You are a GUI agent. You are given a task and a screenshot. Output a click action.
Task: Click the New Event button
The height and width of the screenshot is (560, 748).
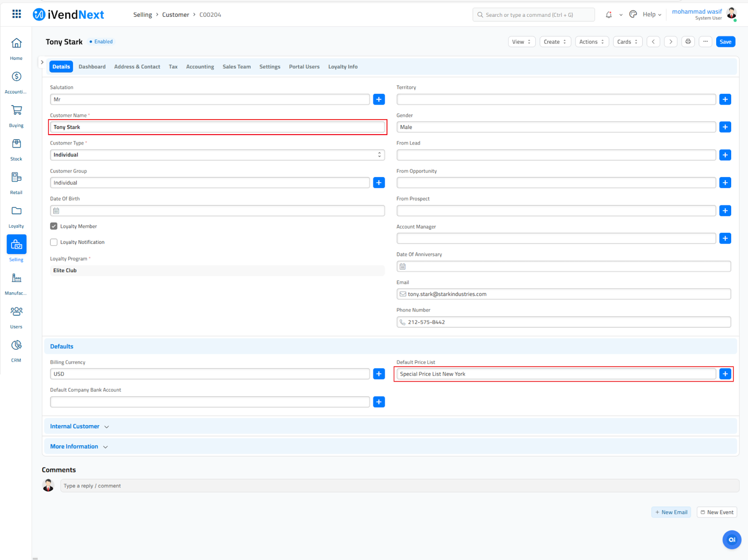[x=717, y=512]
